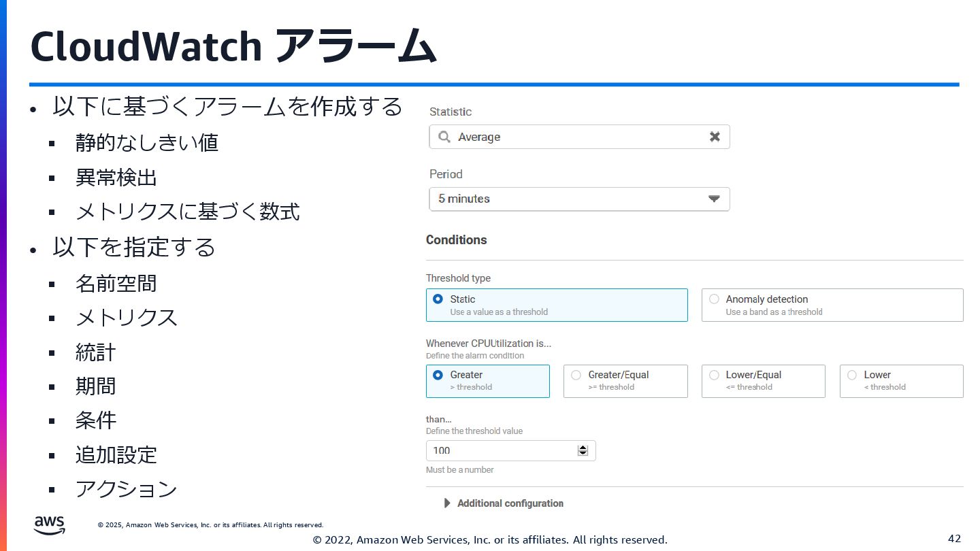
Task: Pick the Greater/Equal condition option
Action: [x=625, y=381]
